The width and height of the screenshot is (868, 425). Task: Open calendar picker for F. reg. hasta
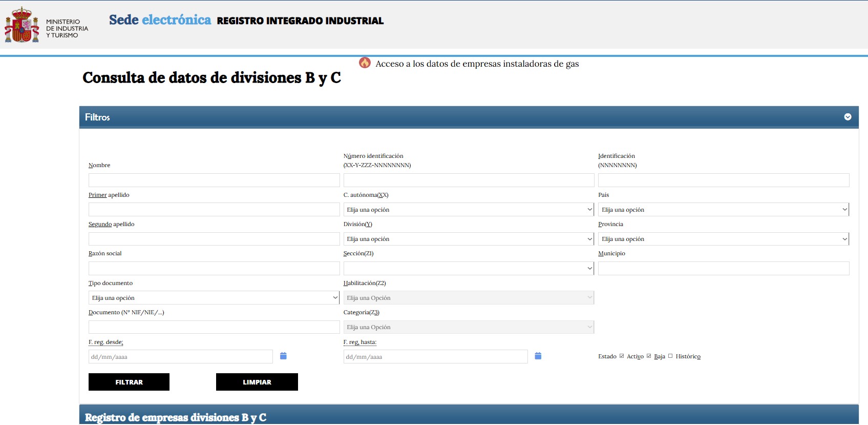click(x=538, y=356)
